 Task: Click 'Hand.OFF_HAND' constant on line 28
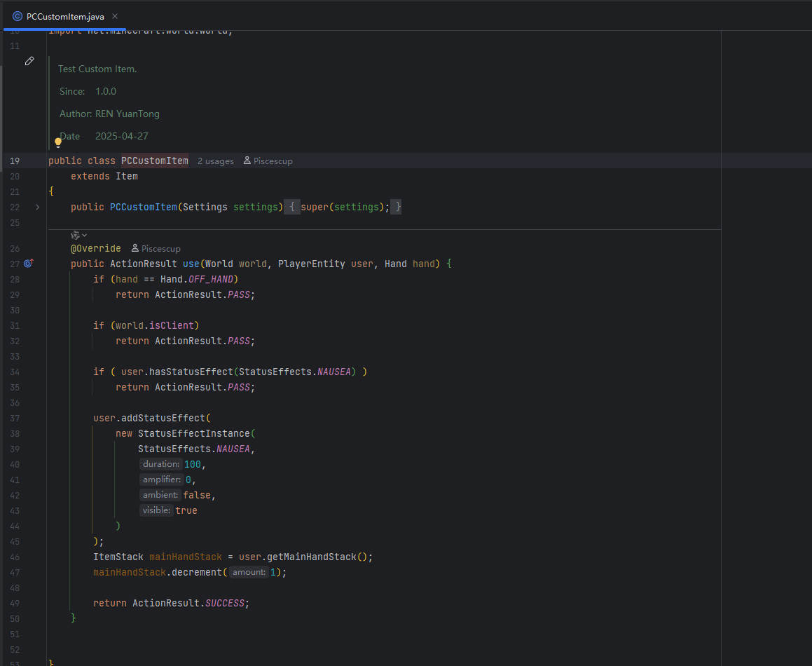pyautogui.click(x=197, y=279)
